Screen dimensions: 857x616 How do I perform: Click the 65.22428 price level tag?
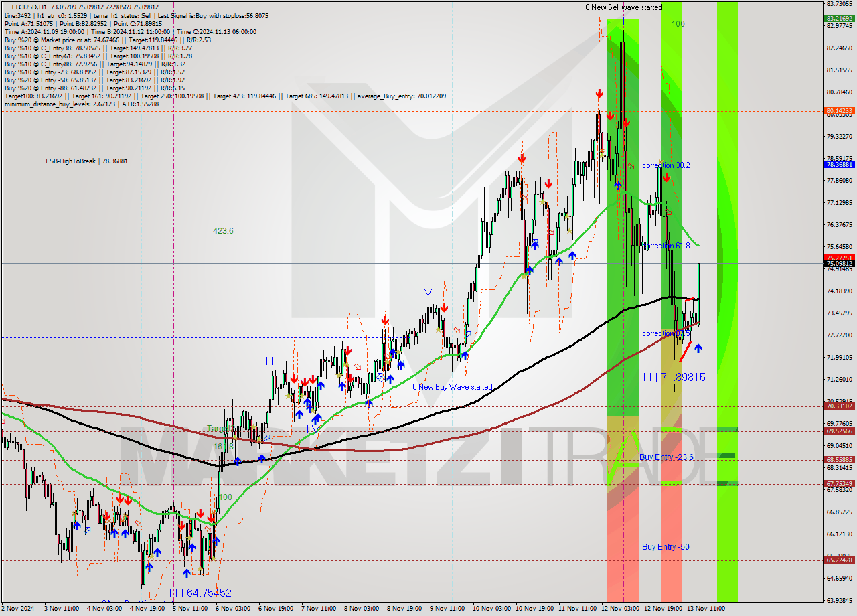tap(839, 560)
